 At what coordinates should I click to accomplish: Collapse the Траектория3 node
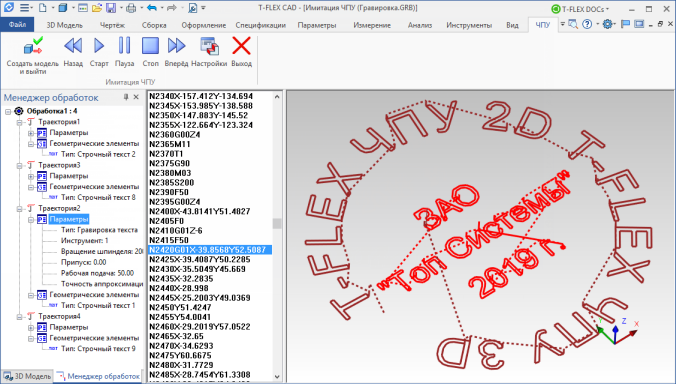coord(19,165)
